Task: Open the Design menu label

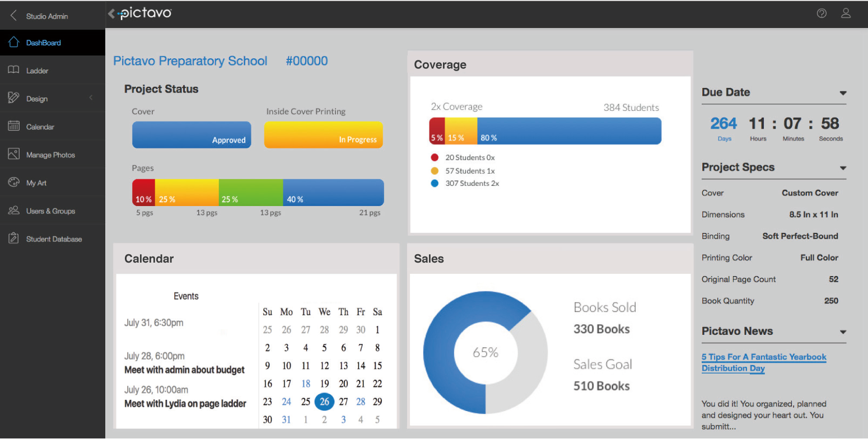Action: 37,99
